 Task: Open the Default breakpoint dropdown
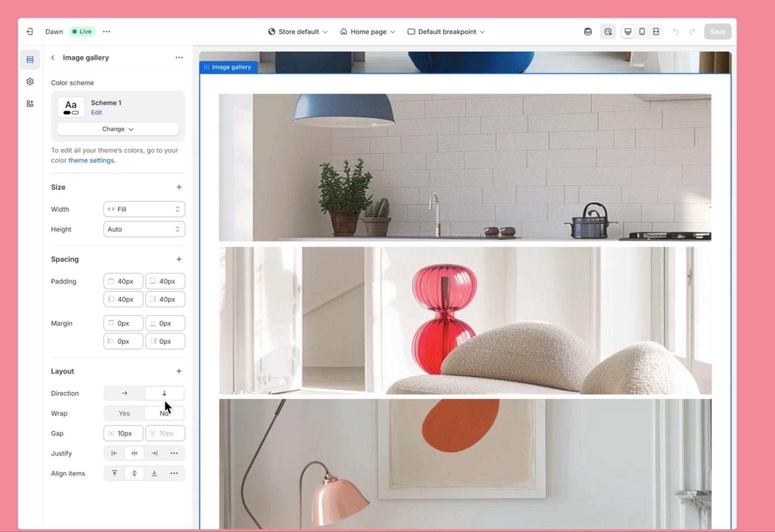pyautogui.click(x=446, y=31)
